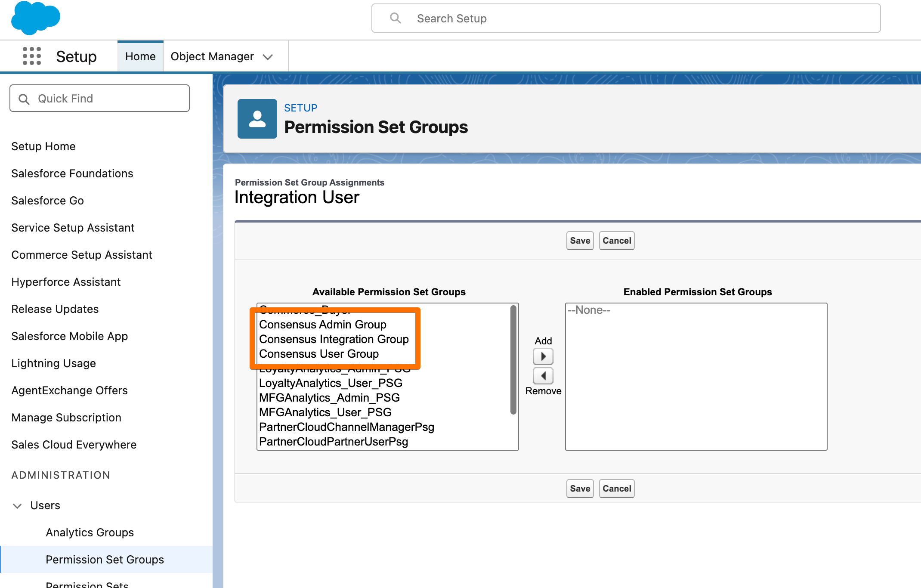The width and height of the screenshot is (921, 588).
Task: Open Sales Cloud Everywhere
Action: tap(74, 445)
